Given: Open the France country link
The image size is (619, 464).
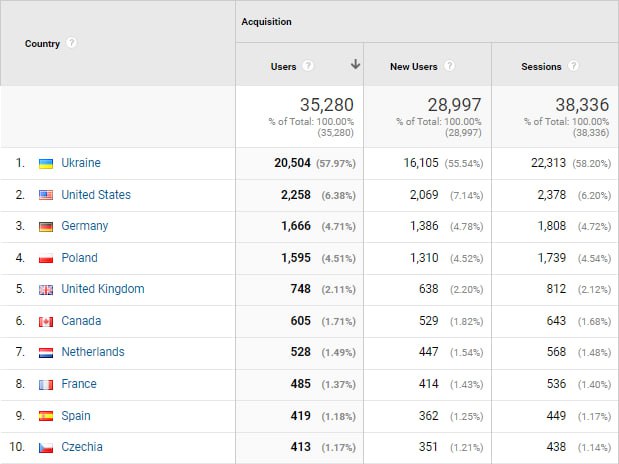Looking at the screenshot, I should (79, 384).
